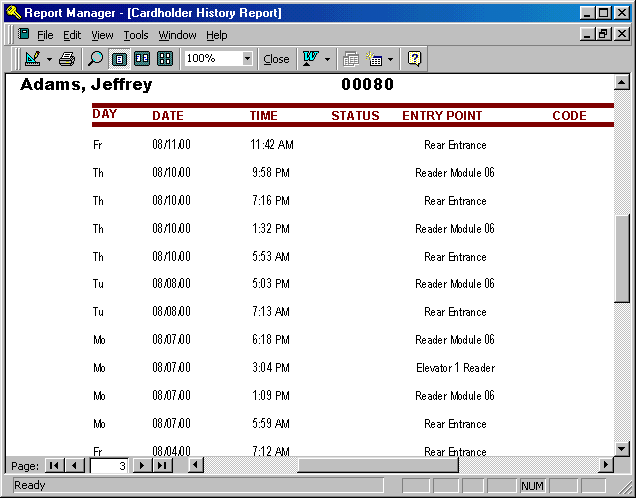This screenshot has height=498, width=636.
Task: Toggle Two Pages view
Action: pos(142,59)
